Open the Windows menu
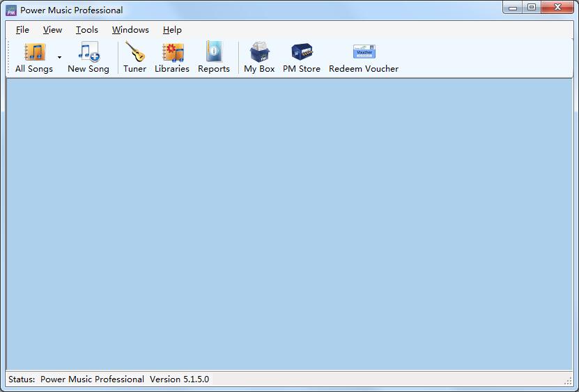Viewport: 579px width, 392px height. coord(130,30)
